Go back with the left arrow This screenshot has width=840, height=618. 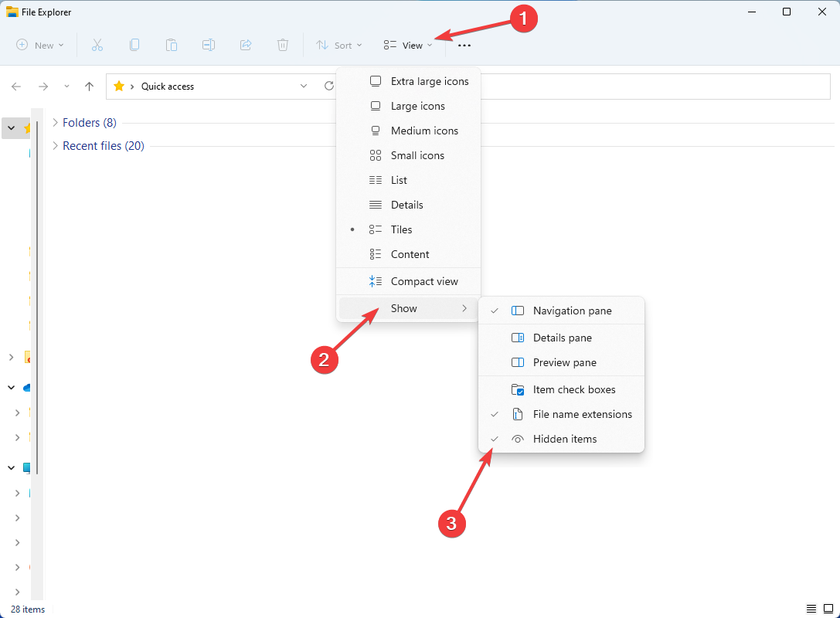pyautogui.click(x=16, y=87)
